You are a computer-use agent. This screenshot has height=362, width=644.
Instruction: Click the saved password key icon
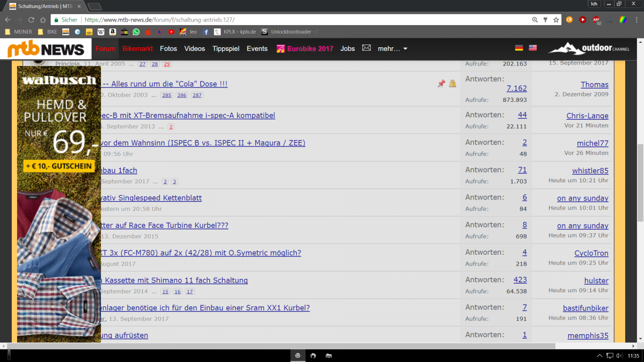(545, 19)
